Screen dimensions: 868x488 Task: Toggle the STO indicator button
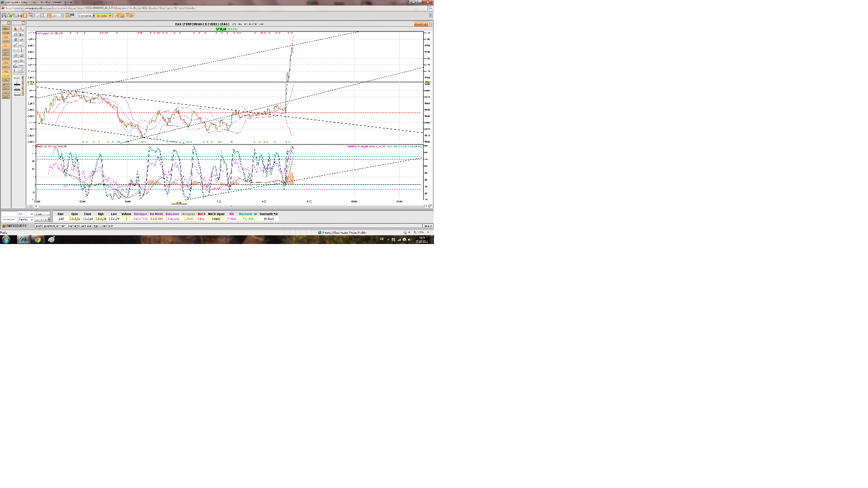(6, 63)
